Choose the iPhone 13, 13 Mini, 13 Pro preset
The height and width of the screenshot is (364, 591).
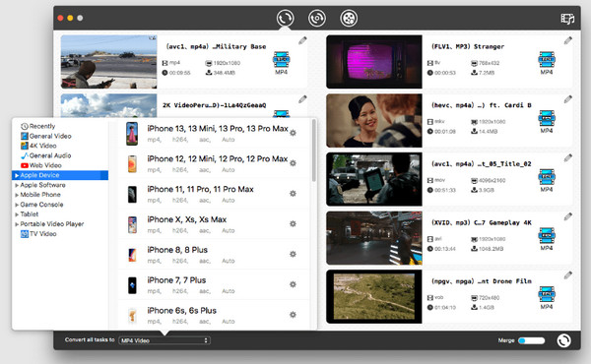point(214,133)
